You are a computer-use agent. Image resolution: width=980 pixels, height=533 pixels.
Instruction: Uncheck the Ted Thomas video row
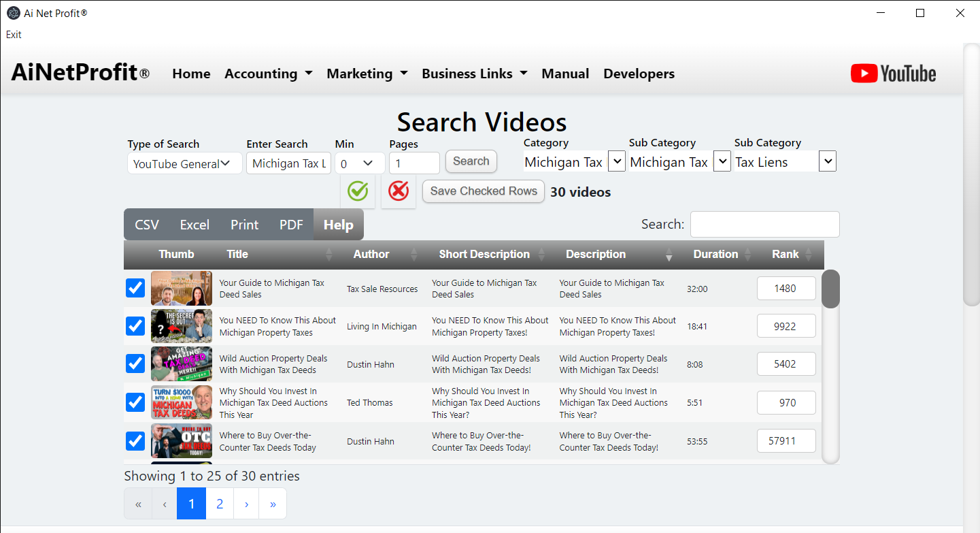[x=135, y=402]
